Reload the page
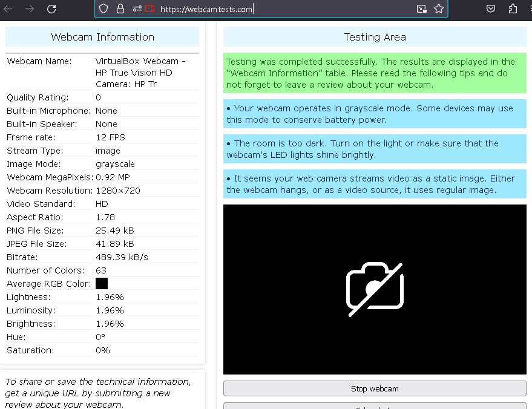The width and height of the screenshot is (532, 409). click(51, 9)
